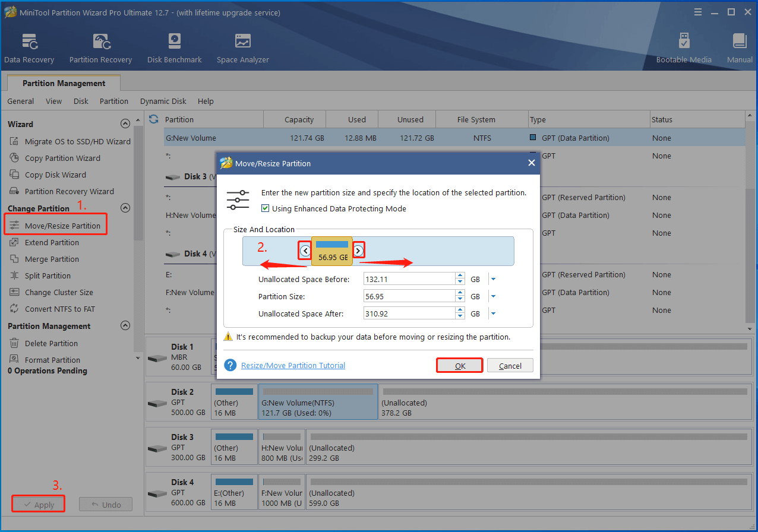Select Split Partition in the sidebar
Image resolution: width=758 pixels, height=532 pixels.
click(x=46, y=275)
